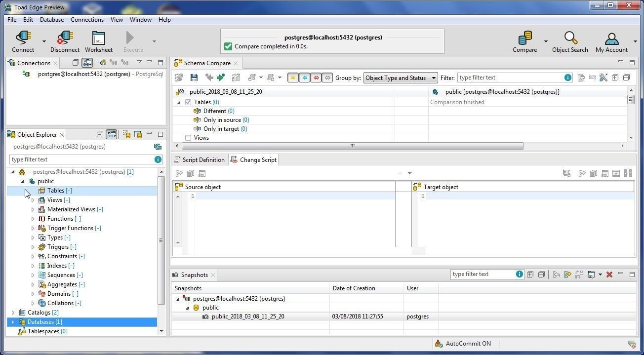
Task: Open the Execute dropdown arrow
Action: click(154, 41)
